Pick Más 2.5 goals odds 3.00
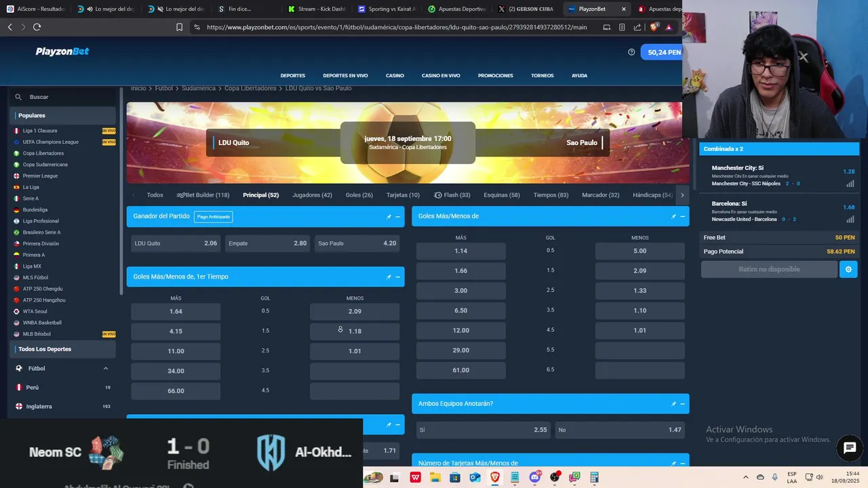 click(x=460, y=291)
